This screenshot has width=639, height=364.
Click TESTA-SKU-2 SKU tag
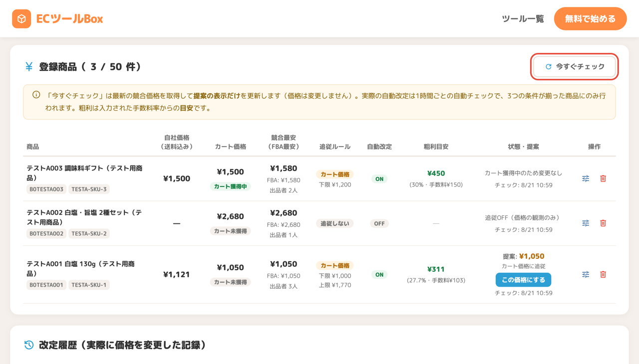tap(89, 233)
